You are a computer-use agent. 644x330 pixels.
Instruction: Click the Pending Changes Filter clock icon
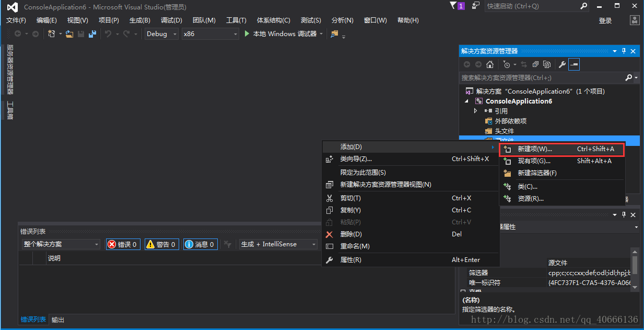(507, 64)
